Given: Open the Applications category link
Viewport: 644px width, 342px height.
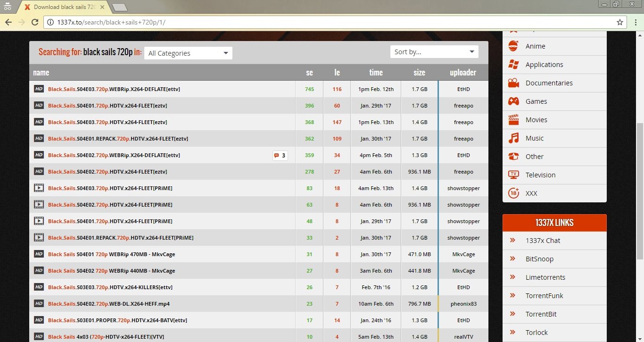Looking at the screenshot, I should pyautogui.click(x=544, y=64).
